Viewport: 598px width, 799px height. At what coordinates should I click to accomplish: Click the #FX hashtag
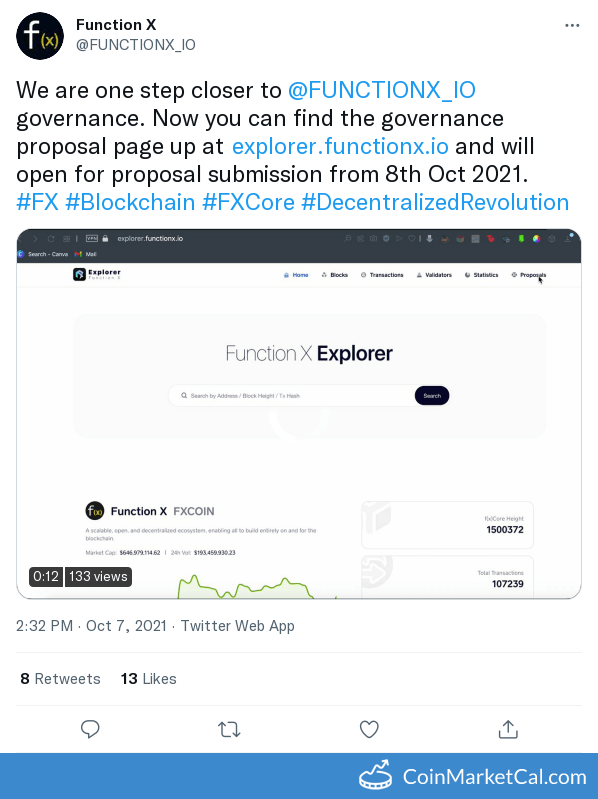[x=38, y=202]
